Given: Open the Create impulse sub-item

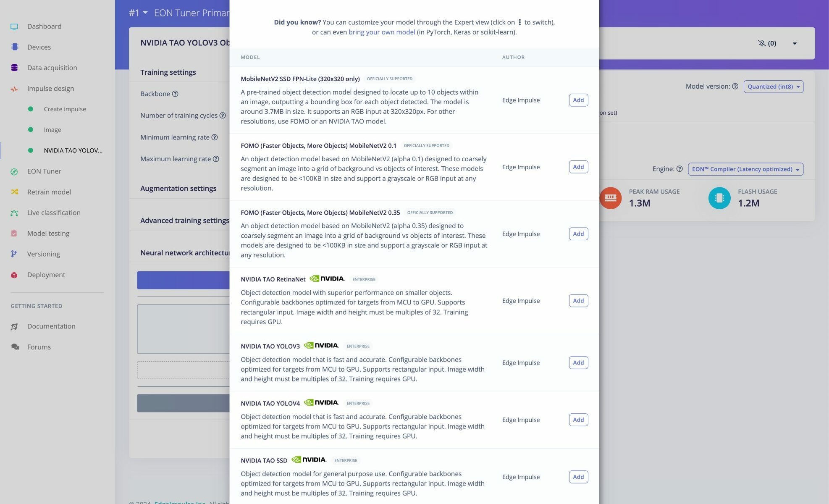Looking at the screenshot, I should tap(65, 109).
